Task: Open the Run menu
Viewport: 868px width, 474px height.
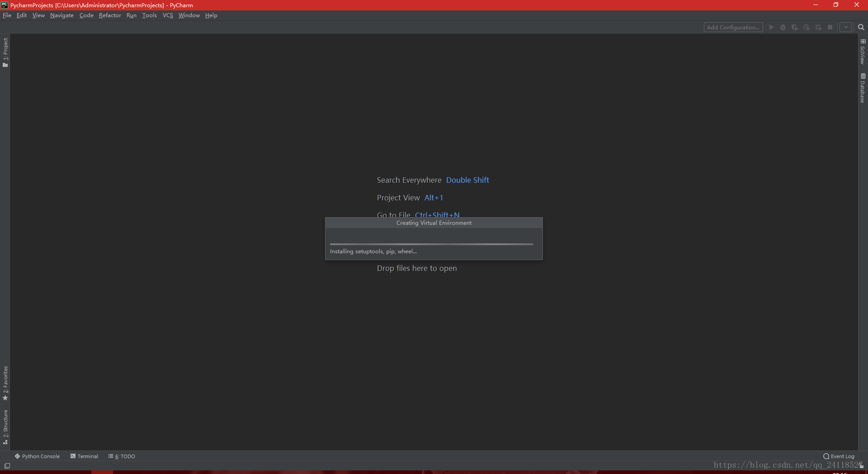Action: pos(132,15)
